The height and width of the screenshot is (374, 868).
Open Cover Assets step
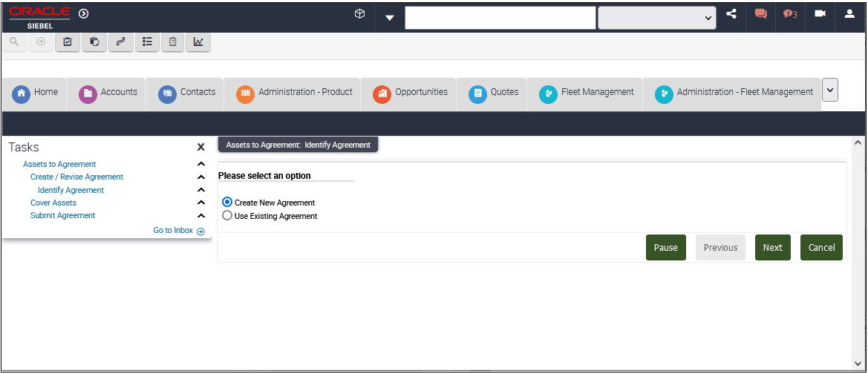click(x=53, y=203)
